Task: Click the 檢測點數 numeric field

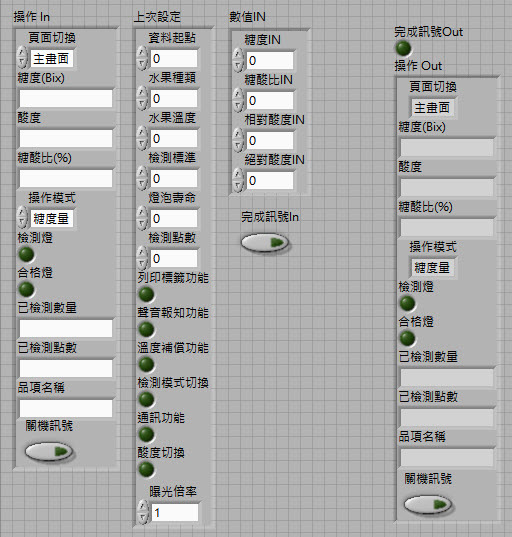Action: point(174,259)
